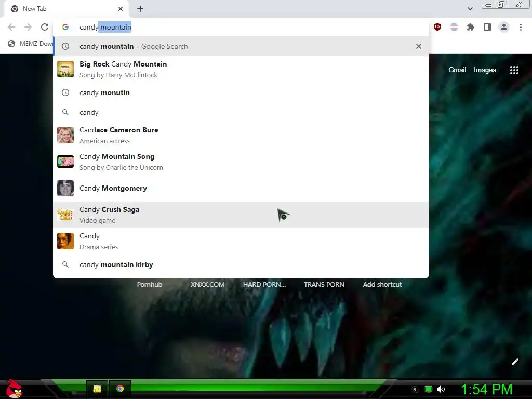Click the Candace Cameron Bure photo
The image size is (532, 399).
65,135
